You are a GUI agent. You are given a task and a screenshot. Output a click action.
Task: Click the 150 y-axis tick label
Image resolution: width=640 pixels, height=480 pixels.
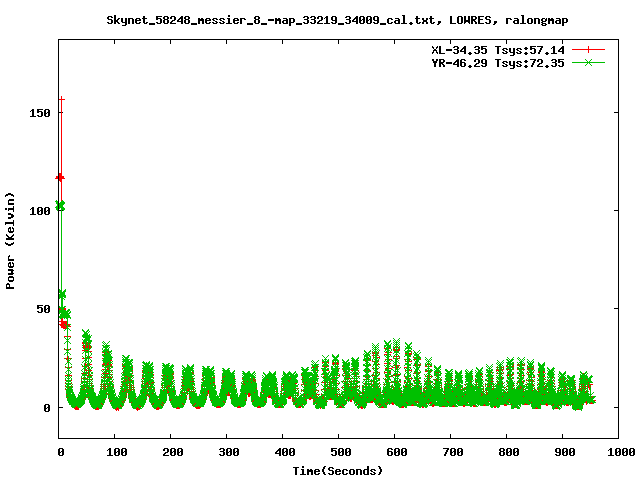click(40, 113)
